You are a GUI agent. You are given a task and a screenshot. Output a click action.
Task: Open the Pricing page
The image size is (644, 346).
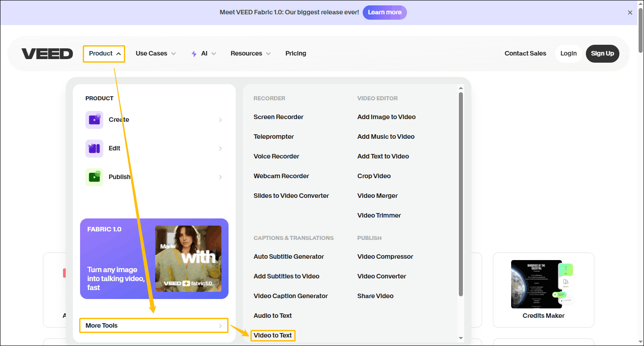click(296, 53)
